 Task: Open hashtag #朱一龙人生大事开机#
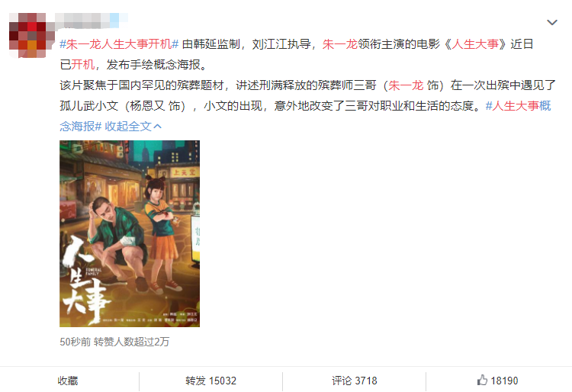tap(119, 44)
